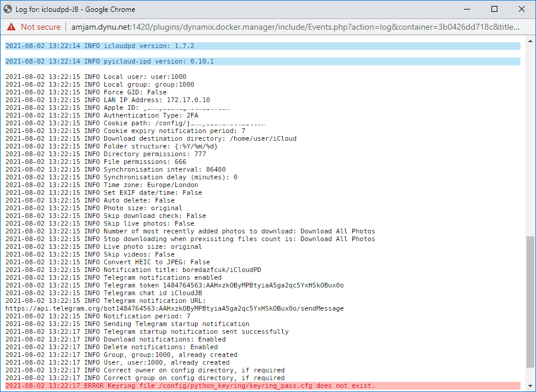Click 'Telegram notifications enabled' line
Viewport: 536px width, 392px height.
[x=113, y=277]
